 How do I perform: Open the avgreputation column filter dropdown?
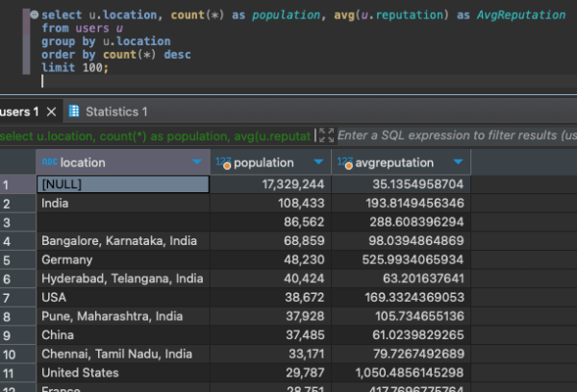pos(458,162)
